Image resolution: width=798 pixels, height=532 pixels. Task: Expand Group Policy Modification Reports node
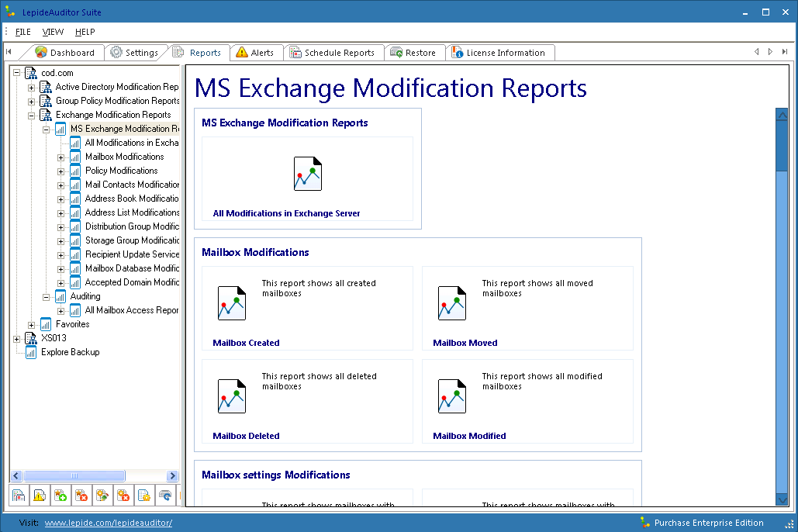32,102
